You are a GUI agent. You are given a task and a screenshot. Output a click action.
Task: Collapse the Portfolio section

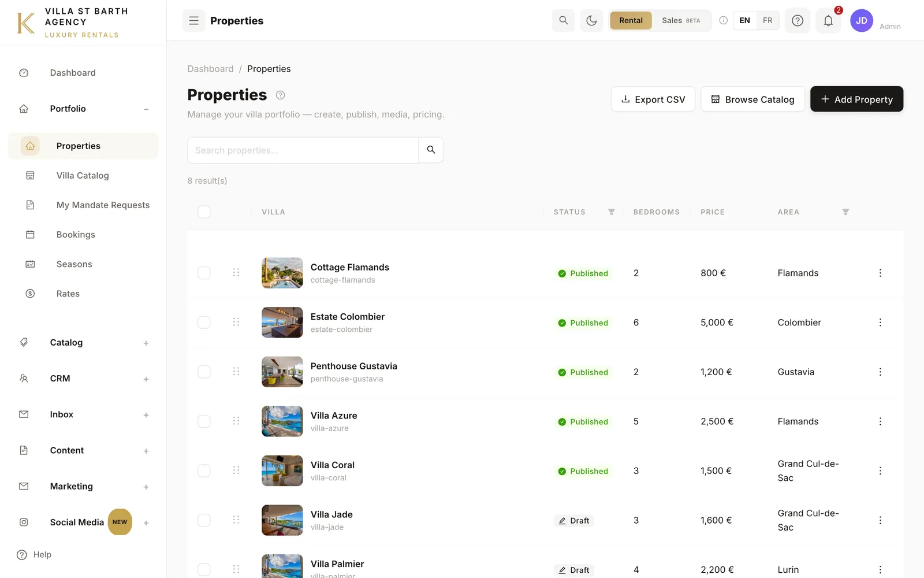point(146,109)
